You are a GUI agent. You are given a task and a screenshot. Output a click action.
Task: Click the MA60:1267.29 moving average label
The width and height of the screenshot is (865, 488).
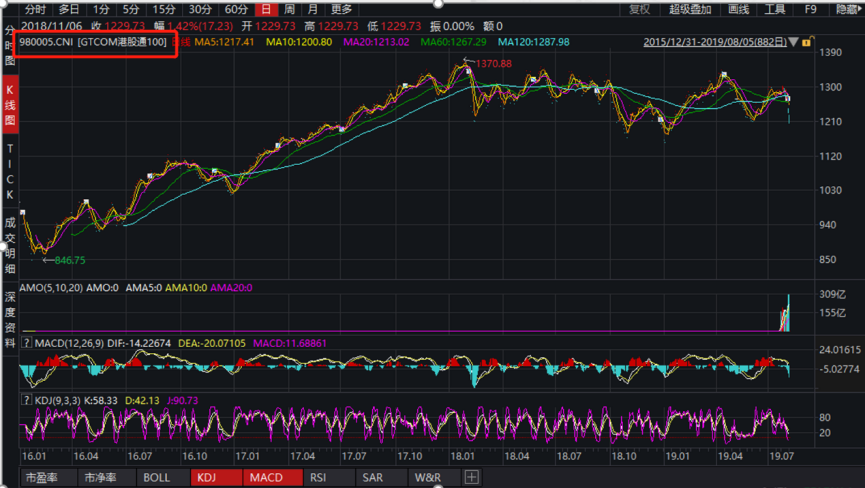pos(453,42)
